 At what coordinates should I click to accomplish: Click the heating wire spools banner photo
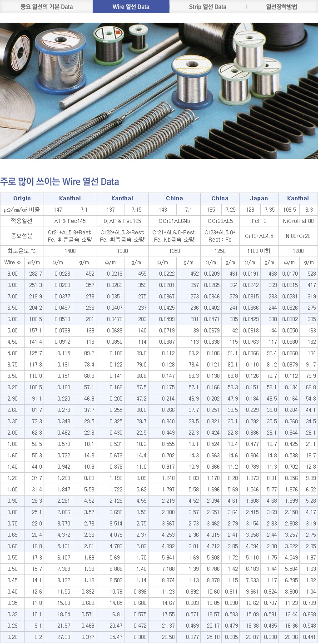[159, 91]
